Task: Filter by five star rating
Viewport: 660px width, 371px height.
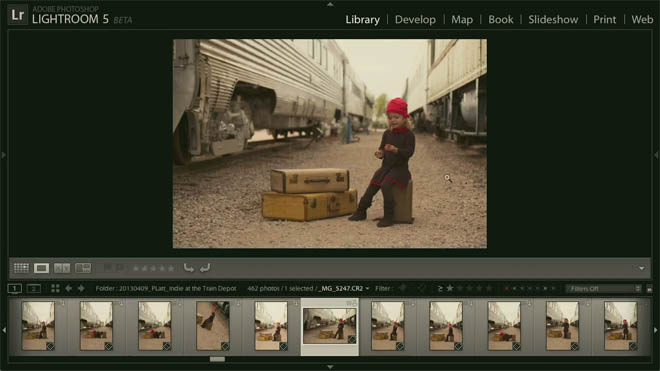Action: click(489, 288)
